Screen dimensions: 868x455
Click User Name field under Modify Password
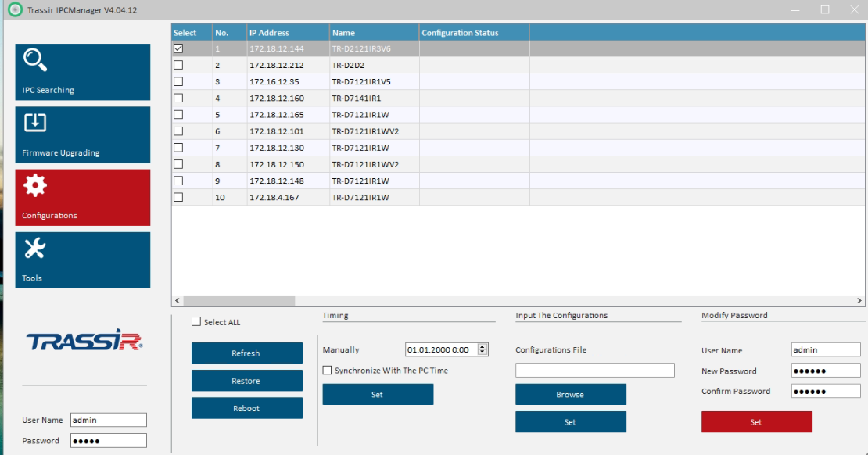(x=825, y=349)
